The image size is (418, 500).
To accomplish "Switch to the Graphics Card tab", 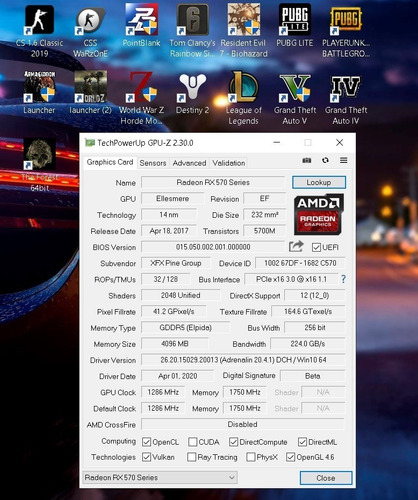I will [x=110, y=162].
